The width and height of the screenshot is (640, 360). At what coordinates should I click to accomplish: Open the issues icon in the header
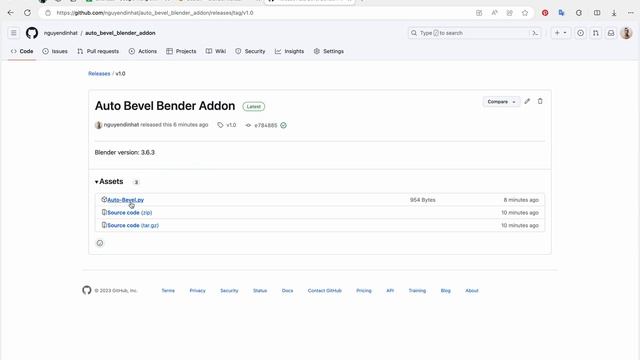point(580,33)
